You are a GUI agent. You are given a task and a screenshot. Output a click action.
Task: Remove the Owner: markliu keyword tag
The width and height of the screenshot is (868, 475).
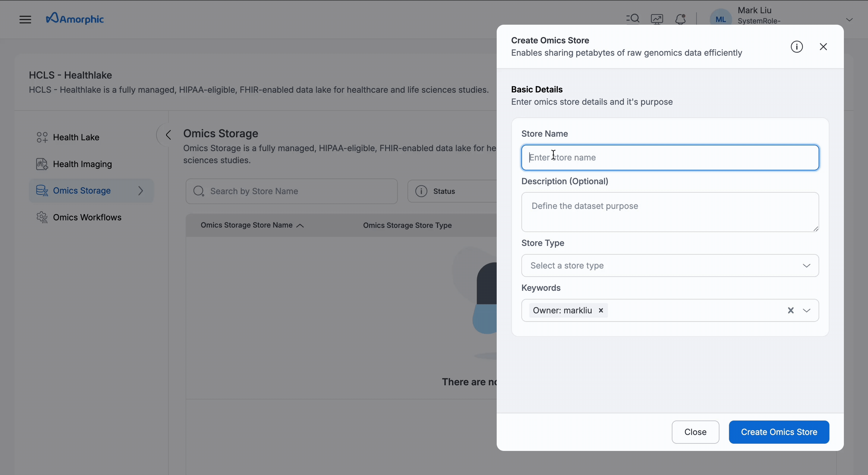[601, 310]
